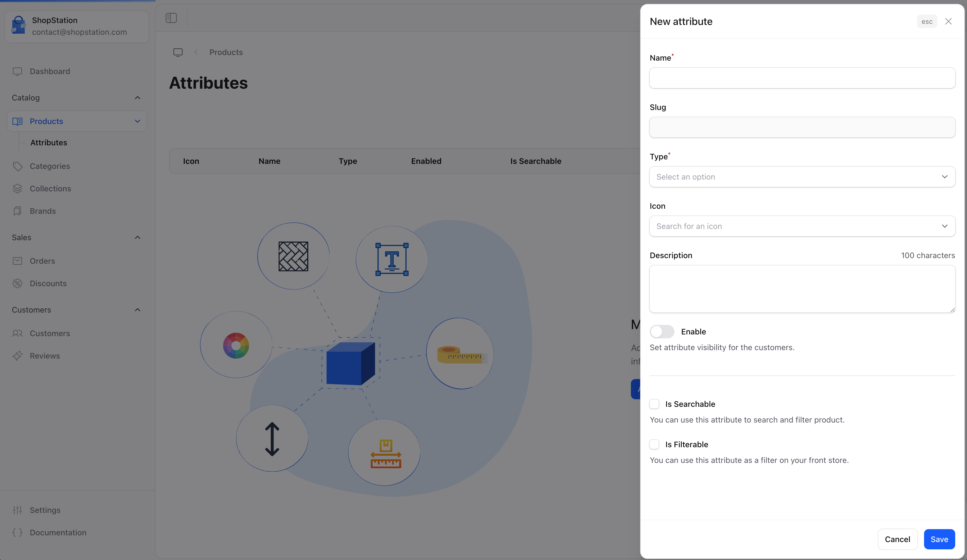Collapse the Customers section chevron
Viewport: 967px width, 560px height.
(137, 310)
